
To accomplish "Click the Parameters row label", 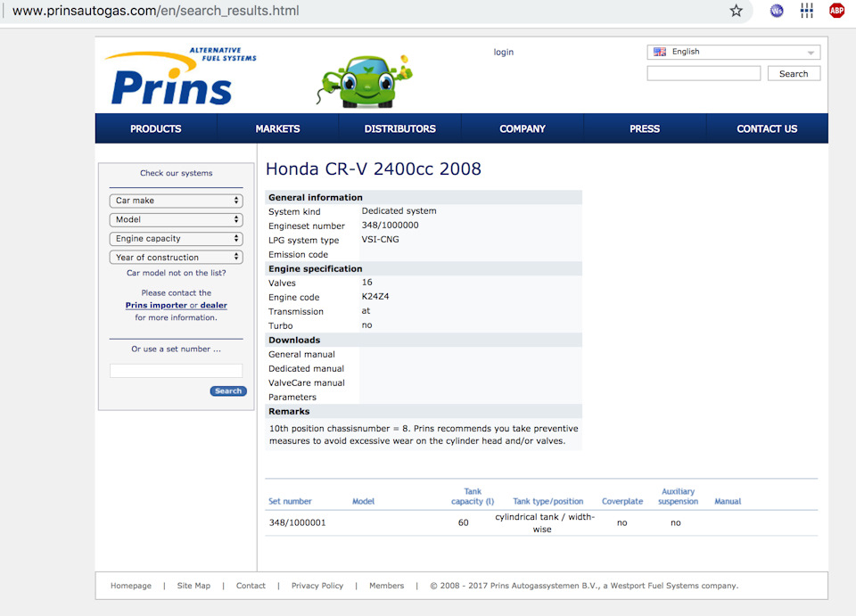I will (x=292, y=398).
